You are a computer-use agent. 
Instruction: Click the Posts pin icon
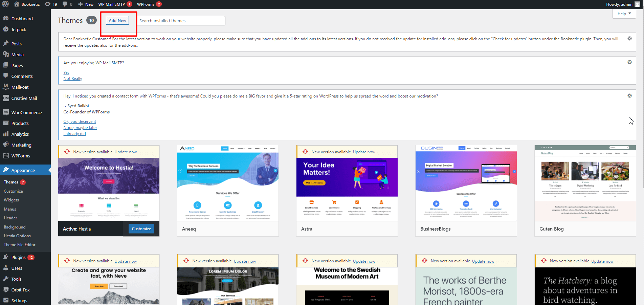pyautogui.click(x=6, y=43)
